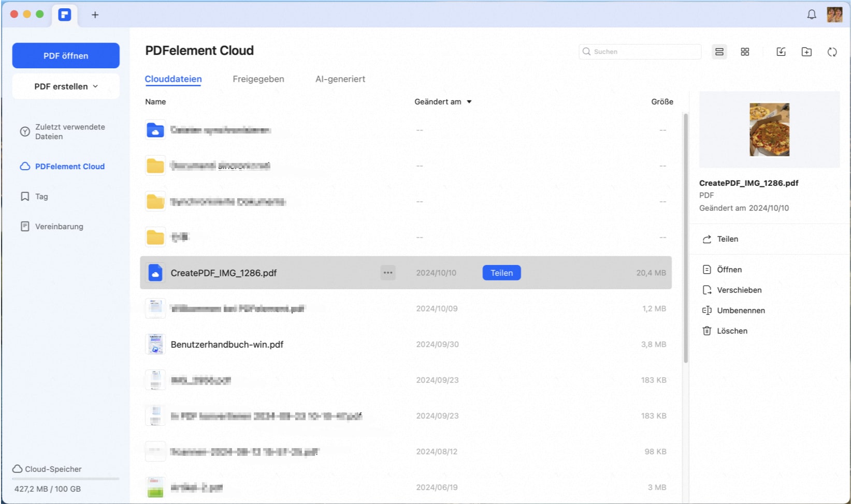Click the PDF öffnen button

66,55
